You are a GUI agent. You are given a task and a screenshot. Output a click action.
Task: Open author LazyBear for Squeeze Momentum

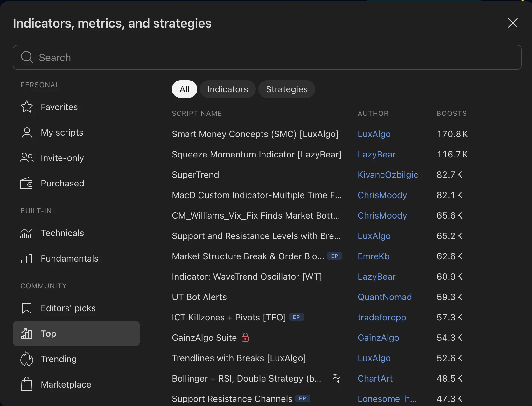click(377, 154)
